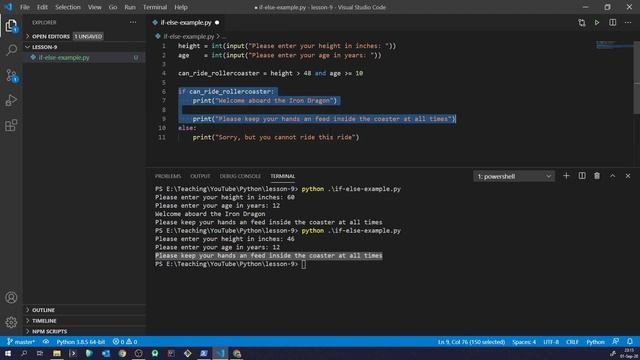The image size is (640, 360).
Task: Click Ln 9, Col 76 cursor position
Action: [x=471, y=342]
